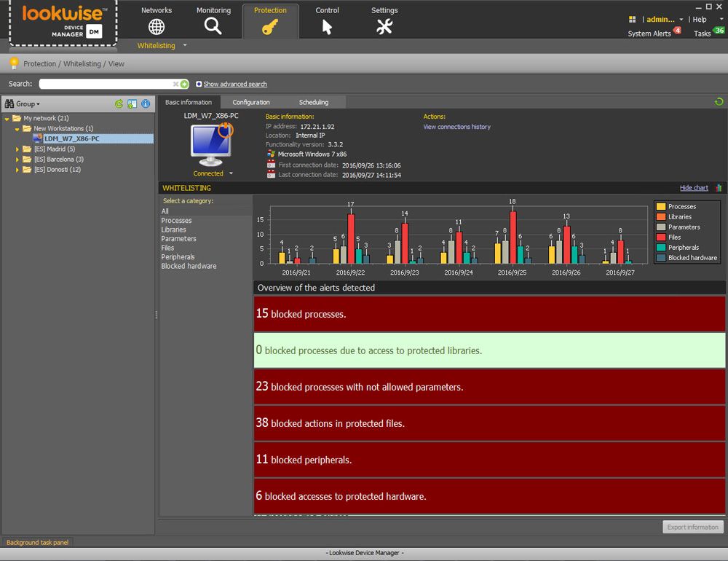The width and height of the screenshot is (728, 561).
Task: Click the green refresh icon beside the tabs
Action: tap(719, 103)
